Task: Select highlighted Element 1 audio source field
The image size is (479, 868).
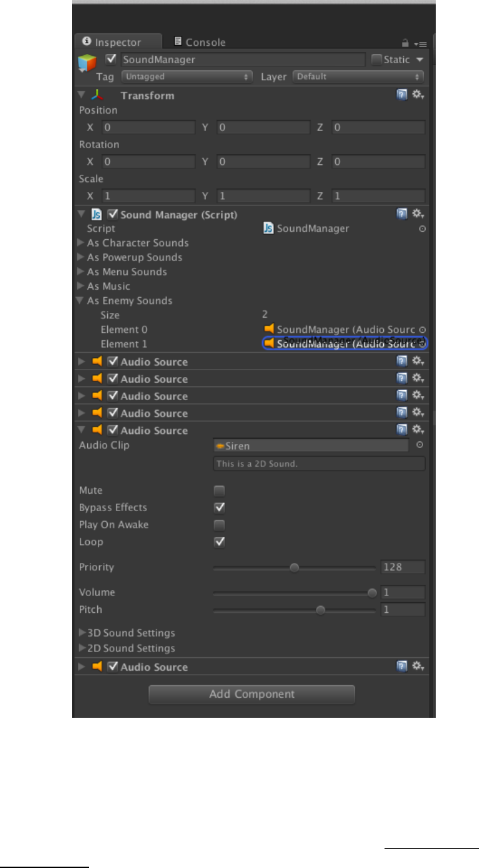Action: [x=345, y=344]
